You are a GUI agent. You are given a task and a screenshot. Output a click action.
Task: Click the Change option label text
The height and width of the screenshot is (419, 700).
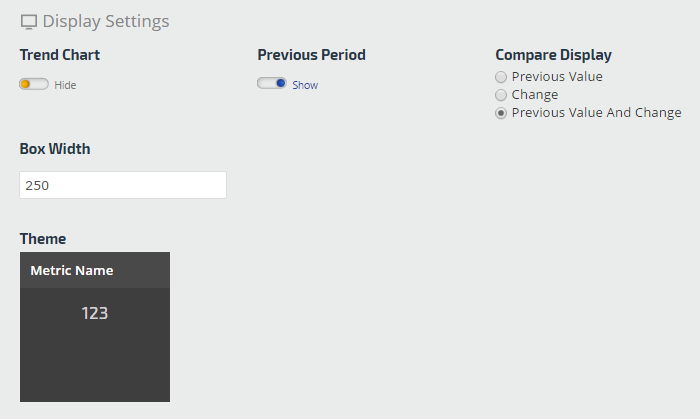535,95
